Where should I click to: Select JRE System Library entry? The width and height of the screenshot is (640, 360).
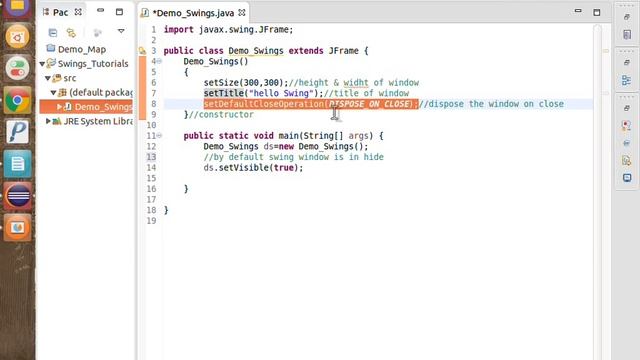point(98,121)
